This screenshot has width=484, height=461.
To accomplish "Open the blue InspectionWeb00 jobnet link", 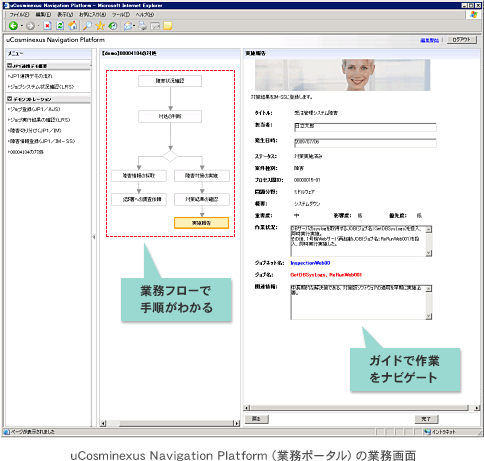I will click(310, 263).
